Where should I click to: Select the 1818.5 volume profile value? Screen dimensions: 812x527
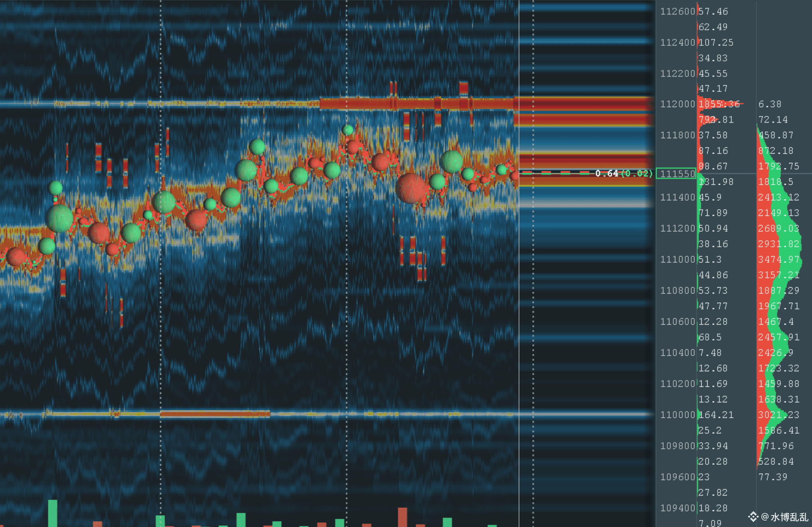776,182
